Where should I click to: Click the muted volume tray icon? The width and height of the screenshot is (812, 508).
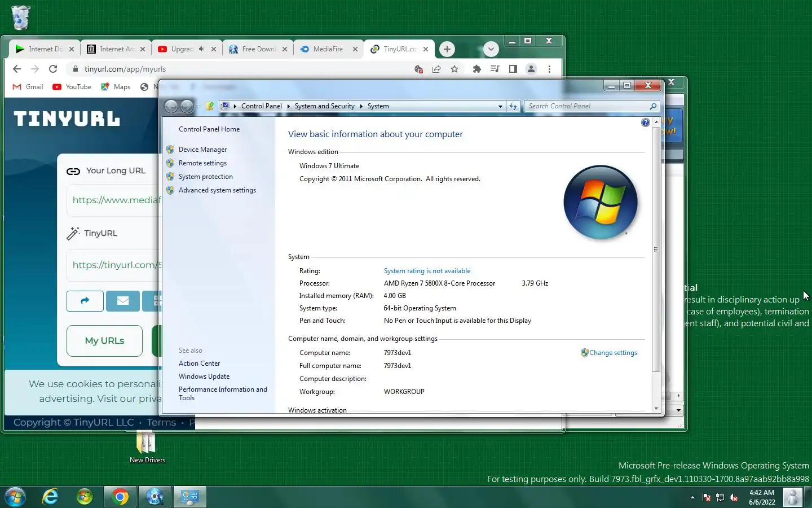(734, 497)
